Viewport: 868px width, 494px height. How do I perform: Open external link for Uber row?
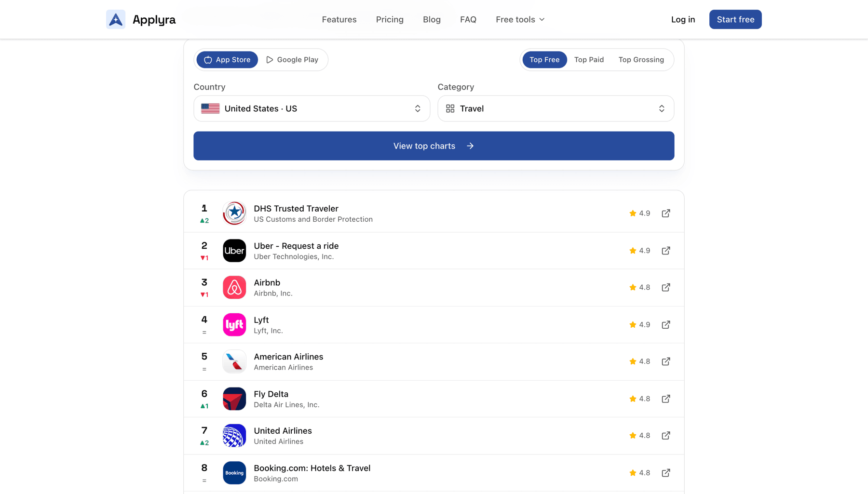[x=666, y=251]
